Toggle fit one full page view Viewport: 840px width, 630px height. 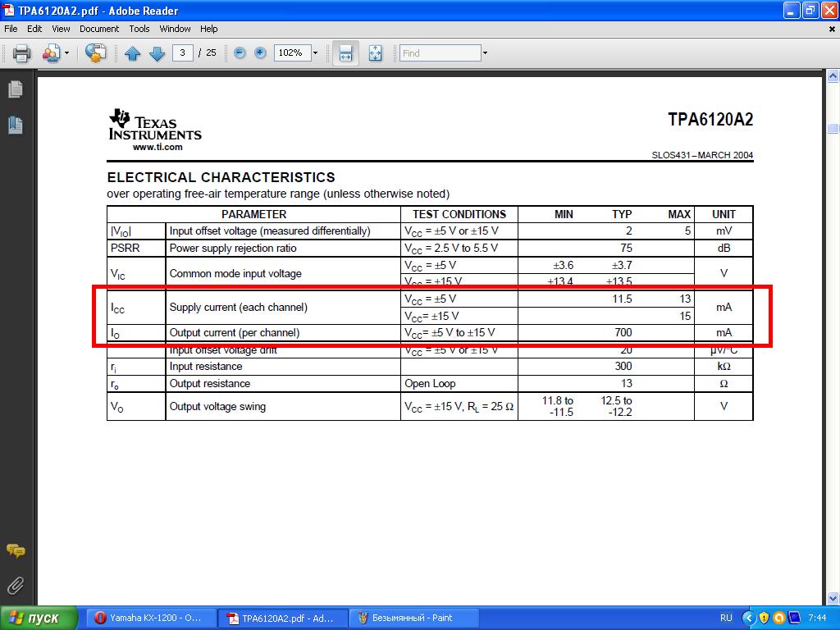point(375,53)
